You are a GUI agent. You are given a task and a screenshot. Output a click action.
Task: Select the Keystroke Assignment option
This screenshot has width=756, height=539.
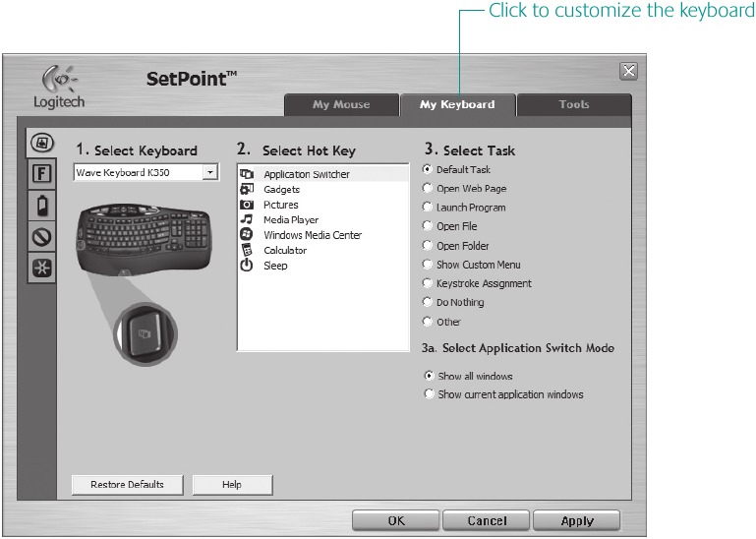click(x=428, y=283)
